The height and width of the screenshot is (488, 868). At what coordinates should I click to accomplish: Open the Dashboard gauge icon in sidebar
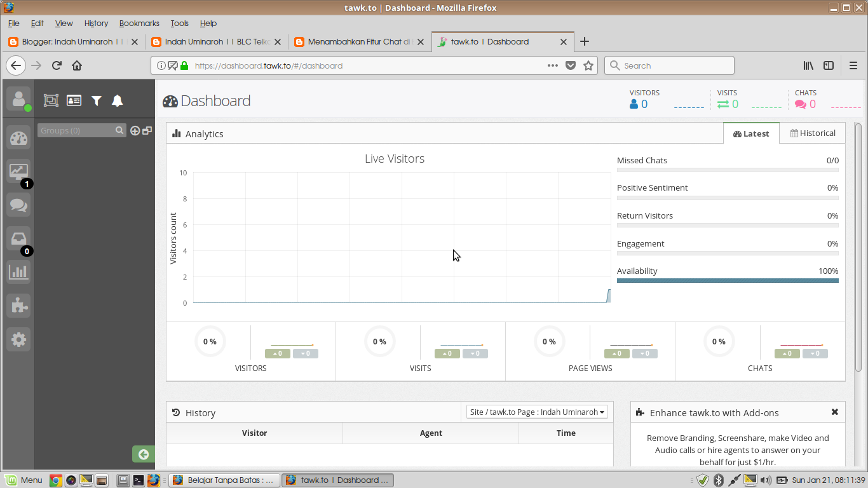[x=18, y=139]
